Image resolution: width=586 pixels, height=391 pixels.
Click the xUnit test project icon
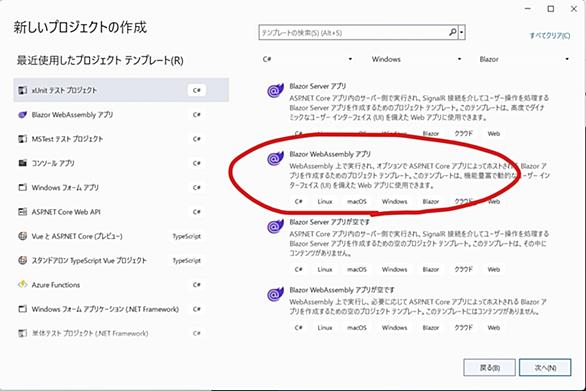[23, 90]
